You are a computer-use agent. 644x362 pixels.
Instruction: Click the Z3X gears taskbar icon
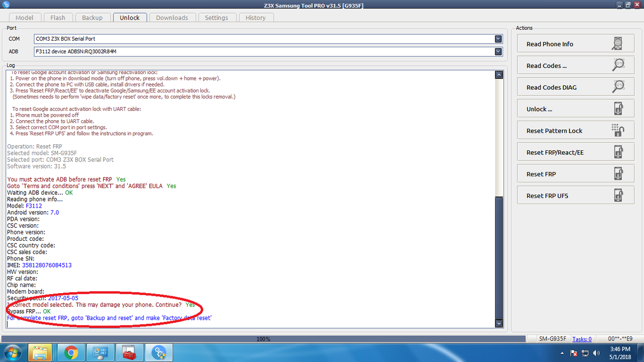[x=159, y=352]
